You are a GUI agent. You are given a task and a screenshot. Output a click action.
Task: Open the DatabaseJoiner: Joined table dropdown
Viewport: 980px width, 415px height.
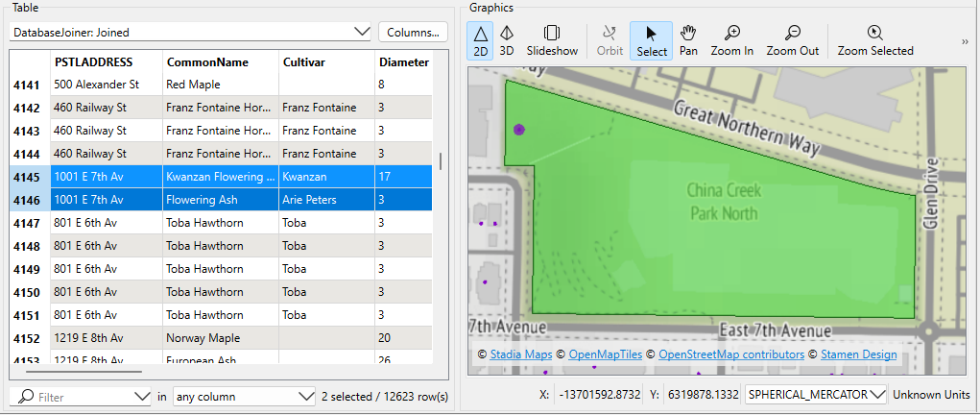[190, 32]
